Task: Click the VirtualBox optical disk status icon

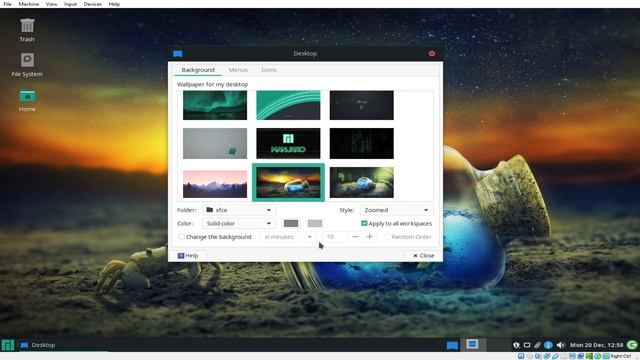Action: (530, 356)
